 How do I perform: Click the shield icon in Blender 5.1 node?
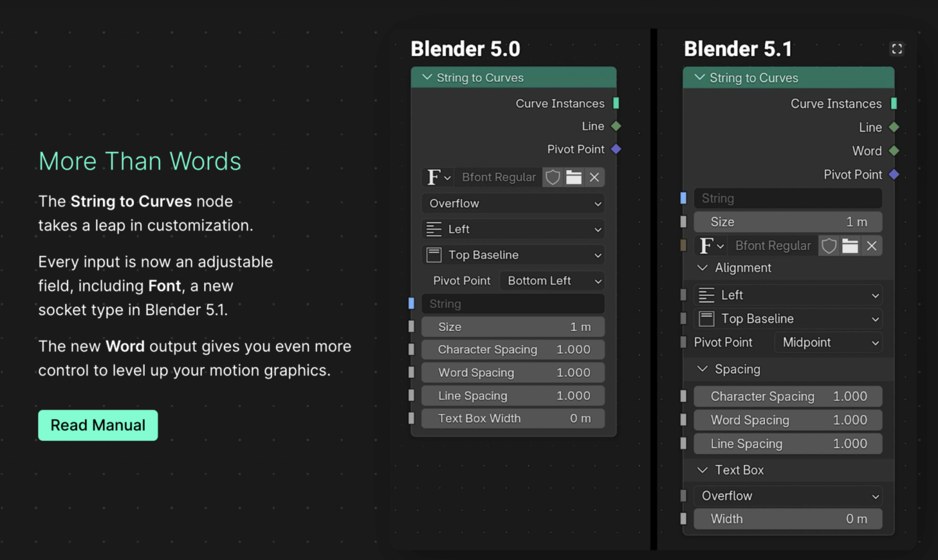829,246
